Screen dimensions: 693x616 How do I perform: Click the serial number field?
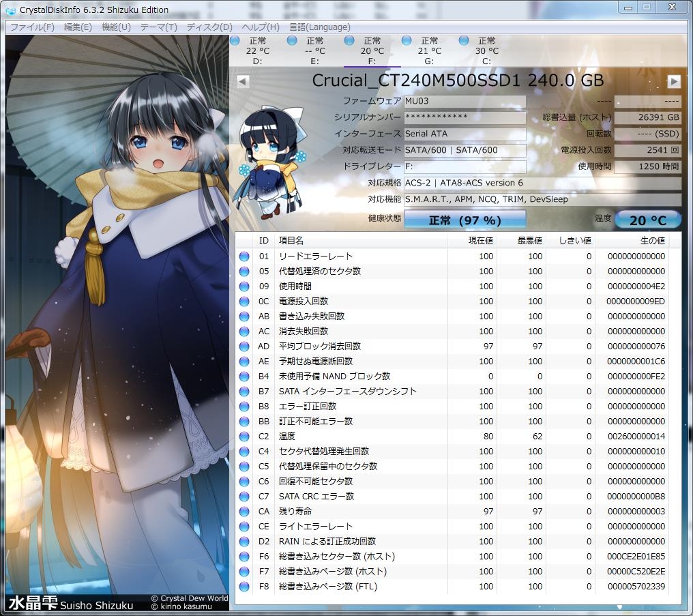(465, 117)
